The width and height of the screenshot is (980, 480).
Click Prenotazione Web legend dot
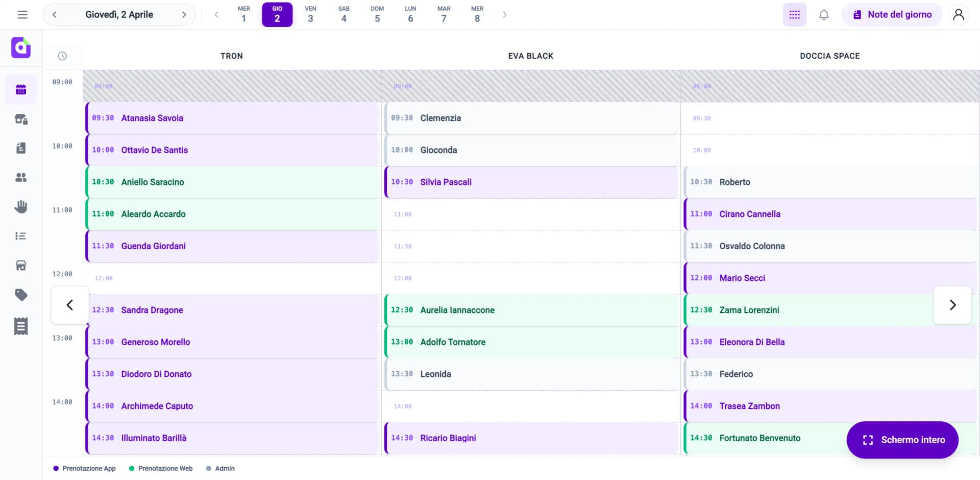point(132,468)
